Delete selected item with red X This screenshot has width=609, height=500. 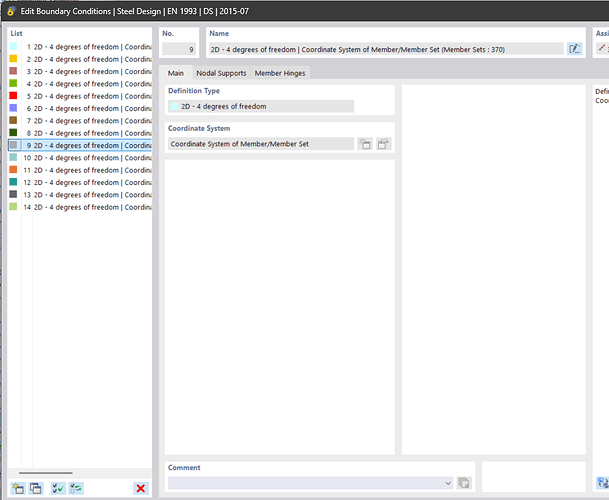(x=141, y=488)
